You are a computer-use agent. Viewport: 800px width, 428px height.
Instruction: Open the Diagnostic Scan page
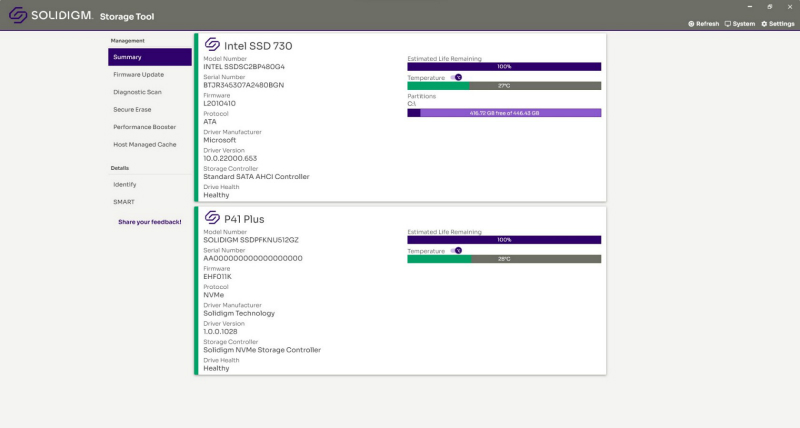coord(137,92)
